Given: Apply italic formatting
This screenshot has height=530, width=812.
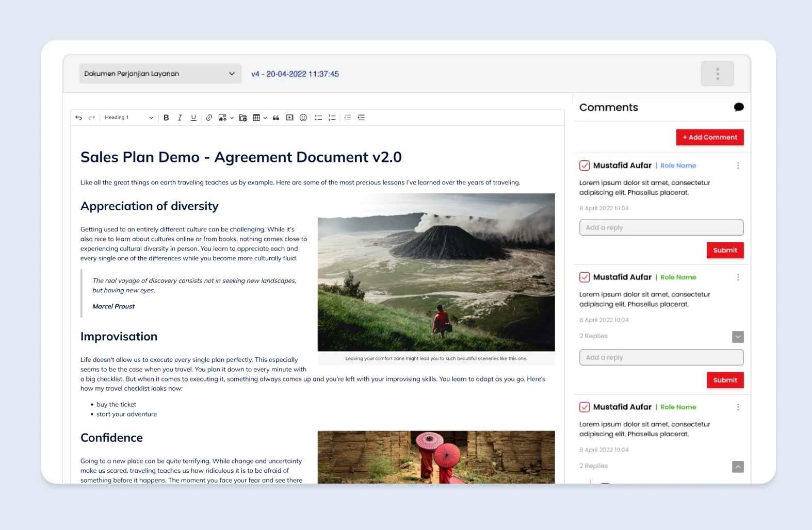Looking at the screenshot, I should click(180, 118).
